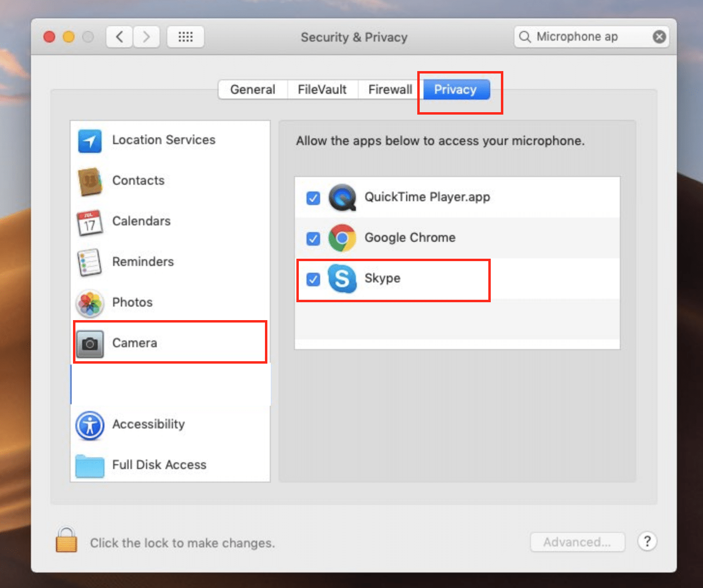
Task: Select the Calendars privacy category
Action: point(141,221)
